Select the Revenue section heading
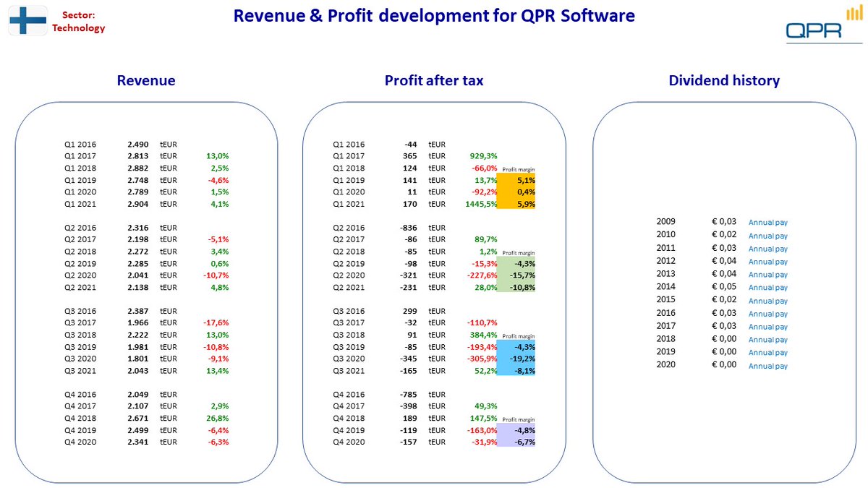The width and height of the screenshot is (868, 488). click(146, 80)
